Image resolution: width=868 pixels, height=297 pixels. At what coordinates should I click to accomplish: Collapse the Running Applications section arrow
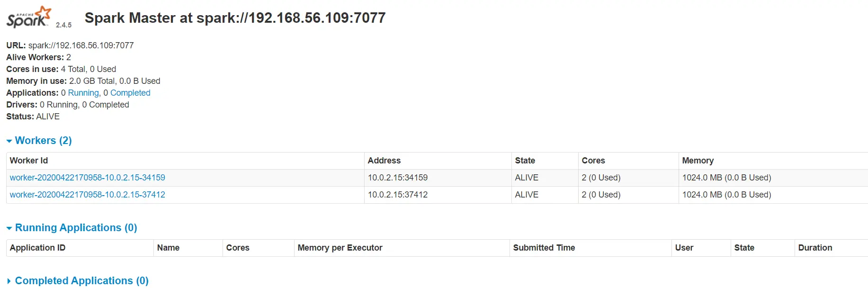tap(9, 228)
